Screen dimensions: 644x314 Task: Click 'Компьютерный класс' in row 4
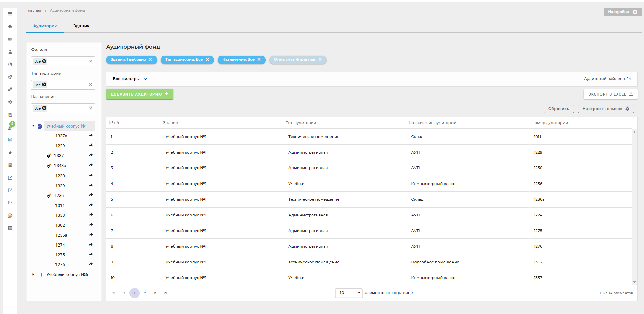click(433, 184)
